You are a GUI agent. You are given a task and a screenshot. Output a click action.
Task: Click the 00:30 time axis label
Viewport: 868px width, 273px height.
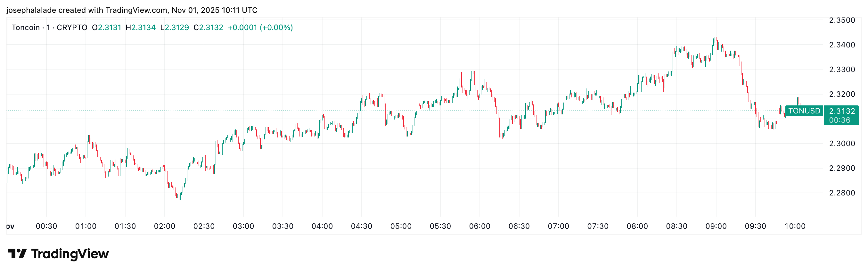click(x=46, y=226)
